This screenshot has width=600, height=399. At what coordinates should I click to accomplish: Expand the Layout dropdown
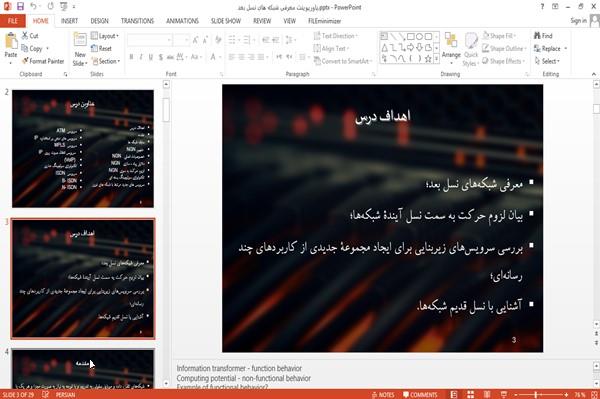pyautogui.click(x=105, y=36)
